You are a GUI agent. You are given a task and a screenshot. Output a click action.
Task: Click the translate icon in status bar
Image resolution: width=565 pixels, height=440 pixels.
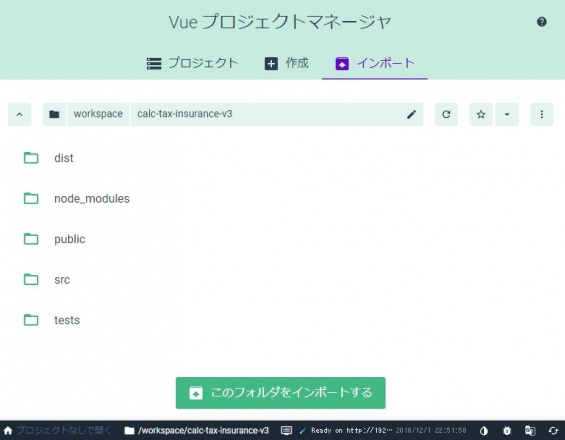click(x=530, y=430)
